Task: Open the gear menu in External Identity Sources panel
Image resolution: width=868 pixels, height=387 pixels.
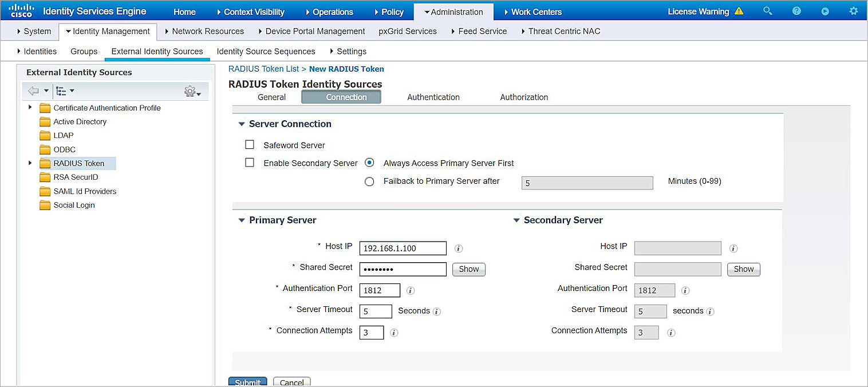Action: click(191, 90)
